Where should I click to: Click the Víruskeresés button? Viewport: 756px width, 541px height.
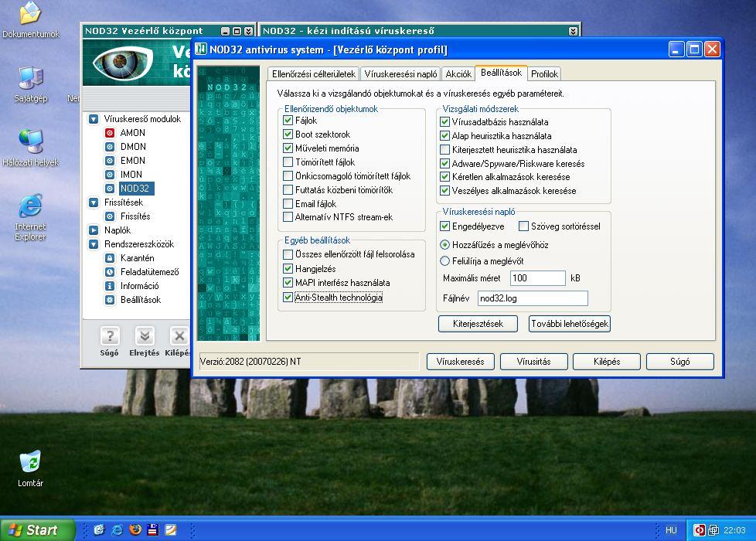(461, 362)
